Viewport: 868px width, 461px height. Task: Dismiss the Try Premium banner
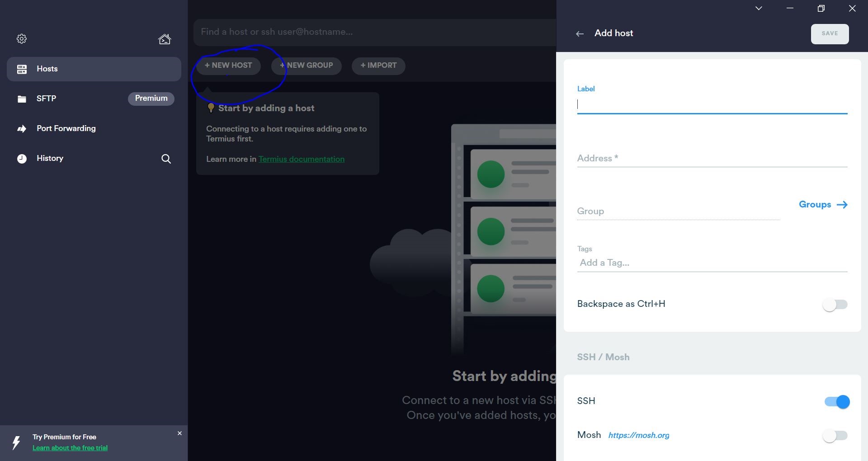point(179,433)
